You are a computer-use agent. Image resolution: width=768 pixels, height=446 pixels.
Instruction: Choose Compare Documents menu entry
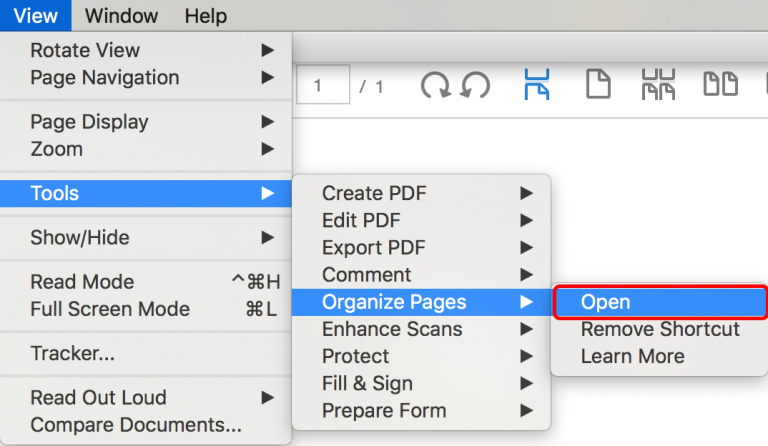[x=136, y=425]
